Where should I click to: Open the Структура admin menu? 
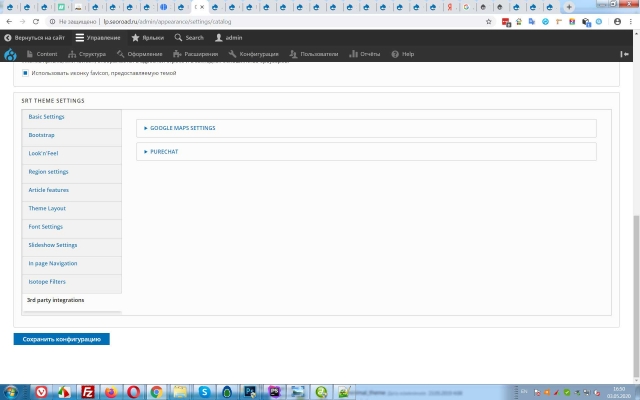(87, 54)
